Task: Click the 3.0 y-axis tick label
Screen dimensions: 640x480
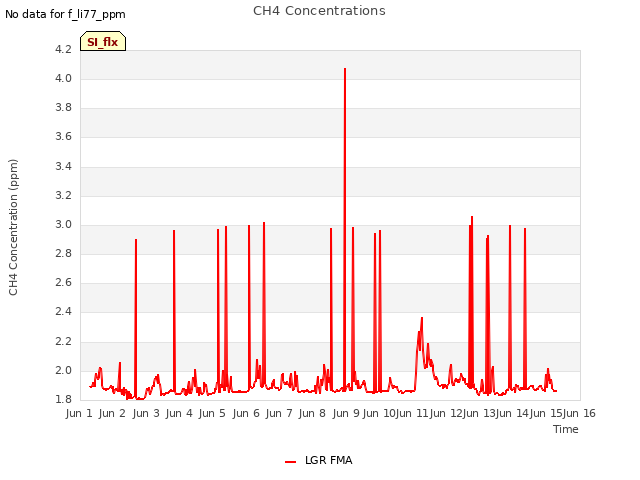Action: pos(63,224)
